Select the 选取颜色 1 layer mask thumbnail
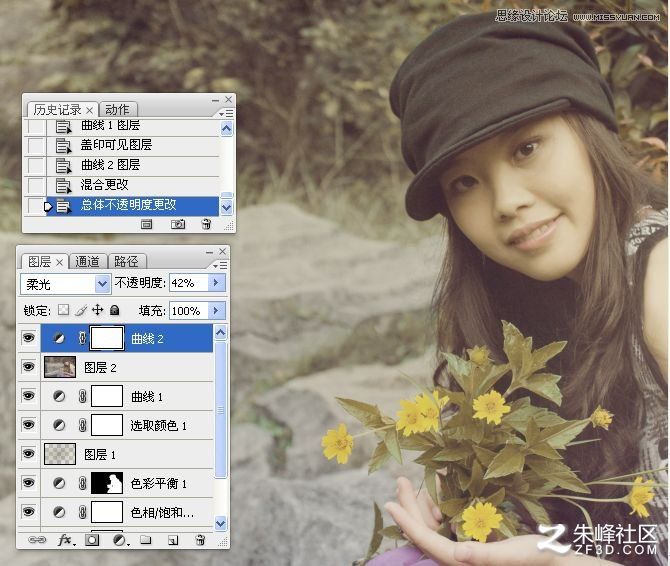 (107, 425)
